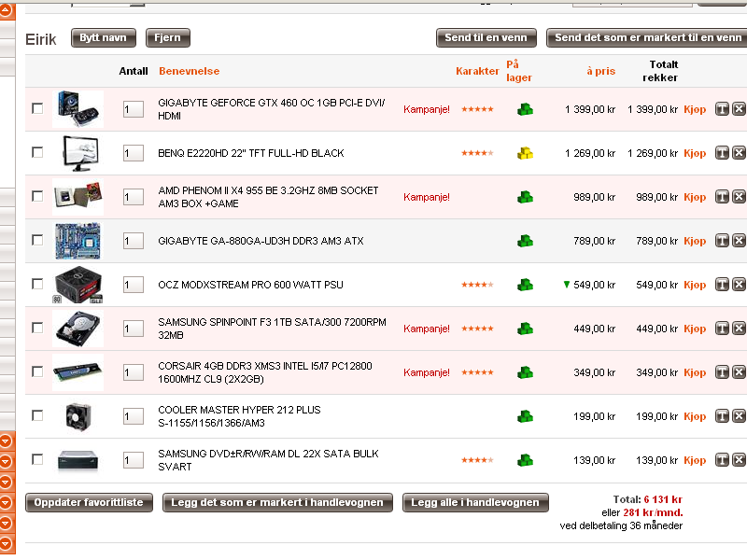Remove OCZ MODXSTREAM PRO with X icon
The height and width of the screenshot is (560, 747).
click(739, 285)
